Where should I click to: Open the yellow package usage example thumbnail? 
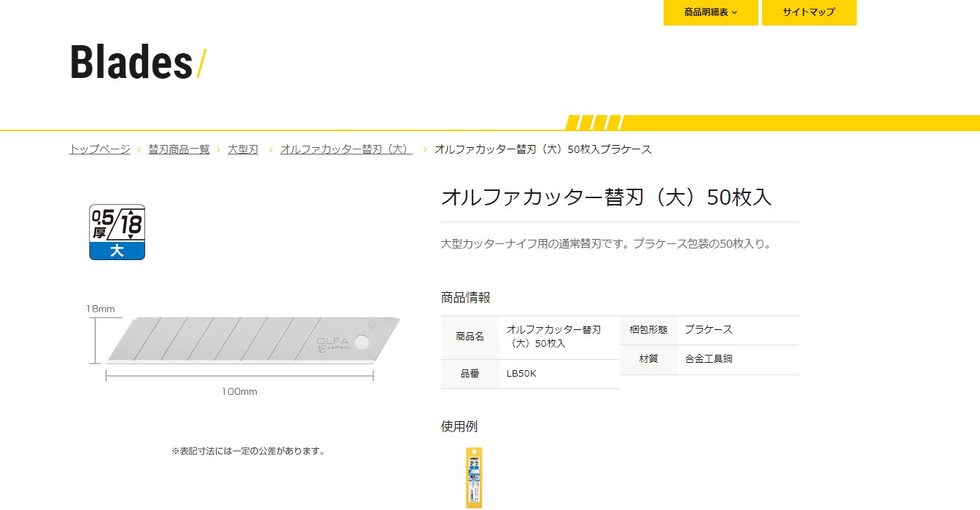[x=474, y=476]
